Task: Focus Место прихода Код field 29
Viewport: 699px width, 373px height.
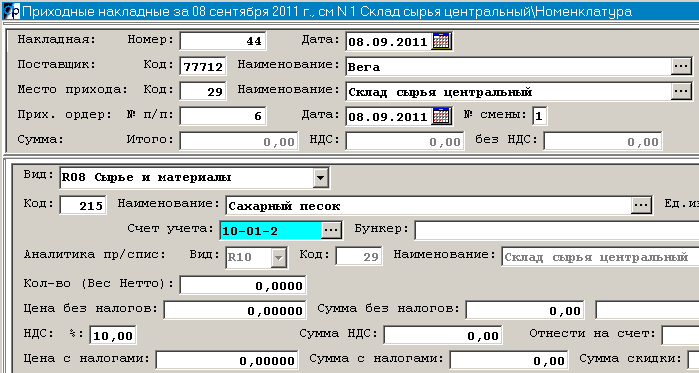Action: click(x=203, y=91)
